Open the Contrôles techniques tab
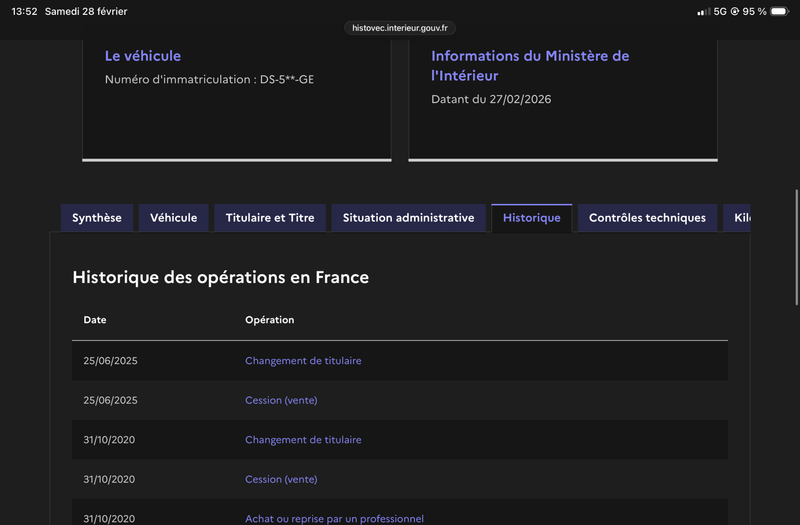Viewport: 800px width, 525px height. 647,218
